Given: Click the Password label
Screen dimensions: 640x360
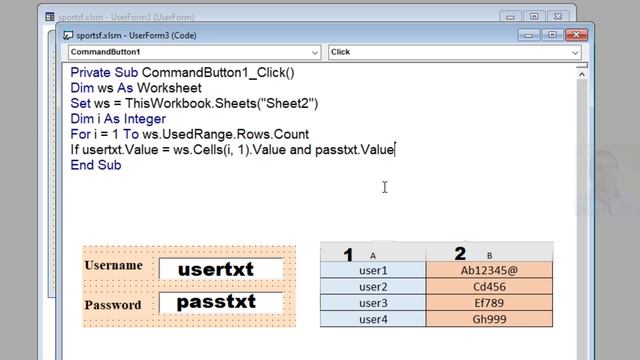Looking at the screenshot, I should click(x=113, y=305).
